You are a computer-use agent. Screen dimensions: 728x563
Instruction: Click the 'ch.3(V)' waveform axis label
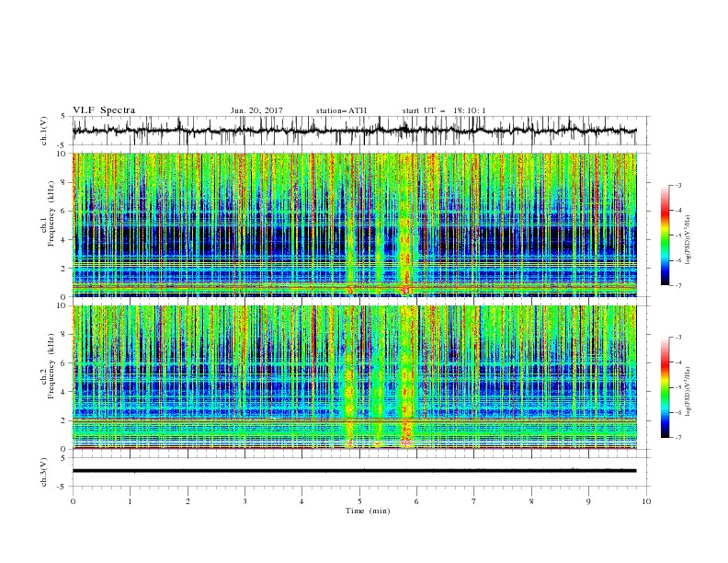44,472
